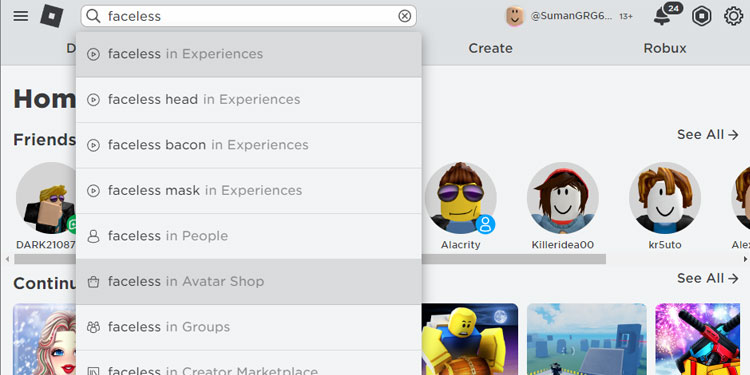
Task: Click the People icon in suggestion row
Action: 94,236
